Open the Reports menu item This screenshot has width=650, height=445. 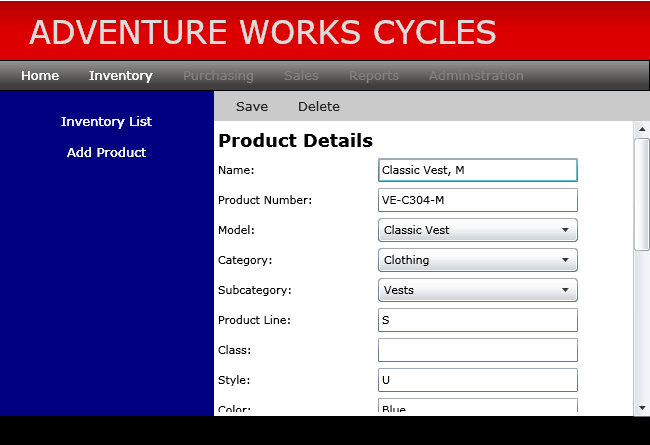coord(374,75)
